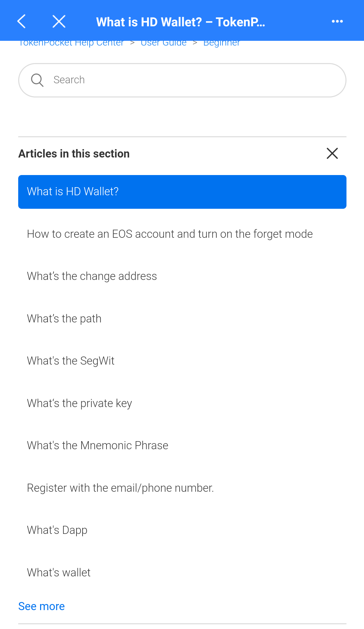Screen dimensions: 364x629
Task: Click the Search input field
Action: pyautogui.click(x=195, y=80)
